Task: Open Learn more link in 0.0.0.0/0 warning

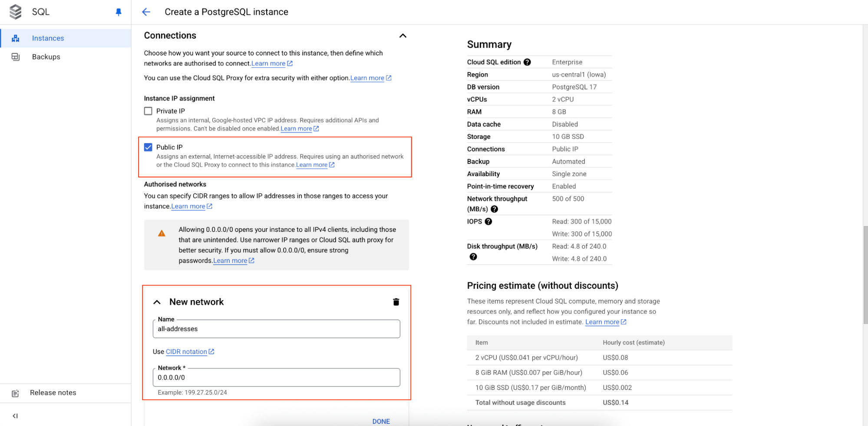Action: 230,261
